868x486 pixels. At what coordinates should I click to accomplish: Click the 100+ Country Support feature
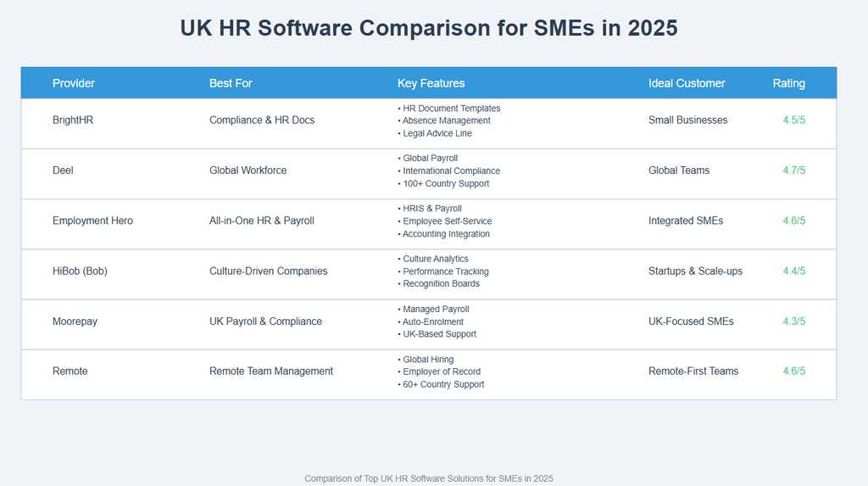coord(443,184)
